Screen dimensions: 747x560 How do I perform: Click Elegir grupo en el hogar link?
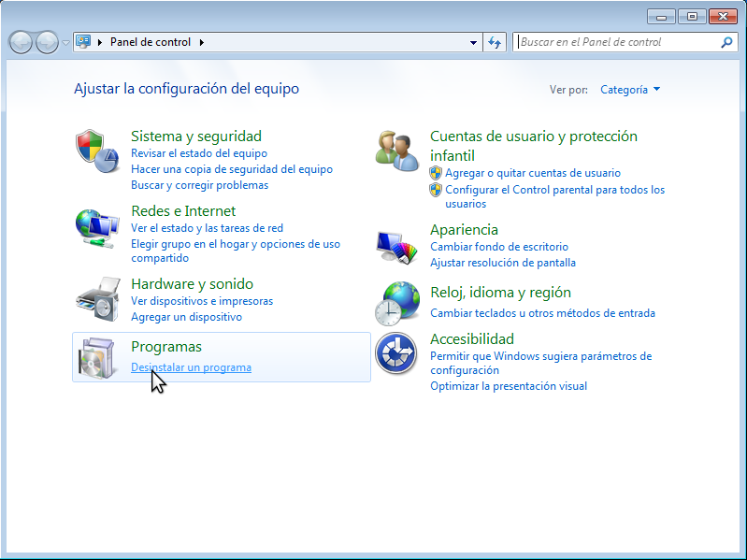coord(236,251)
